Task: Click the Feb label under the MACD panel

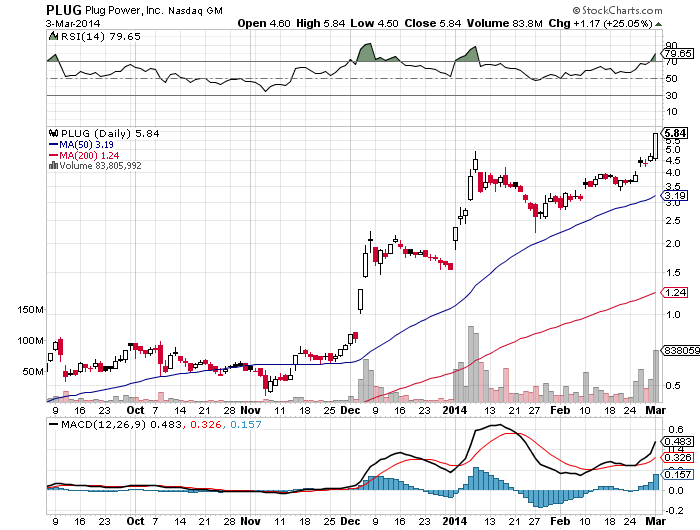Action: coord(560,522)
